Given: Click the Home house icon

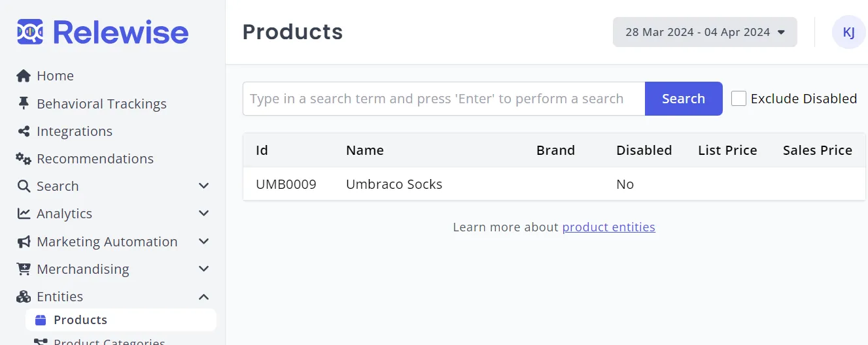Looking at the screenshot, I should (24, 76).
